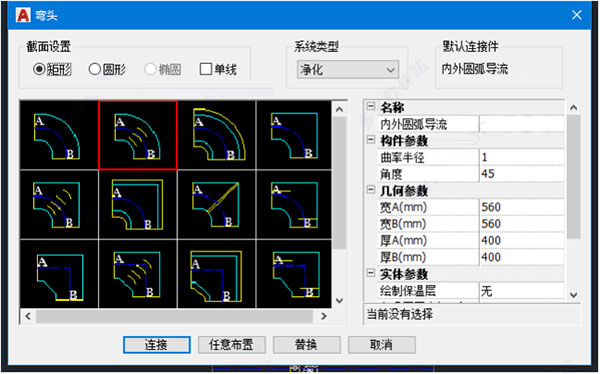Pick the elbow with diagonal mitre vane
The width and height of the screenshot is (600, 374).
[x=217, y=205]
